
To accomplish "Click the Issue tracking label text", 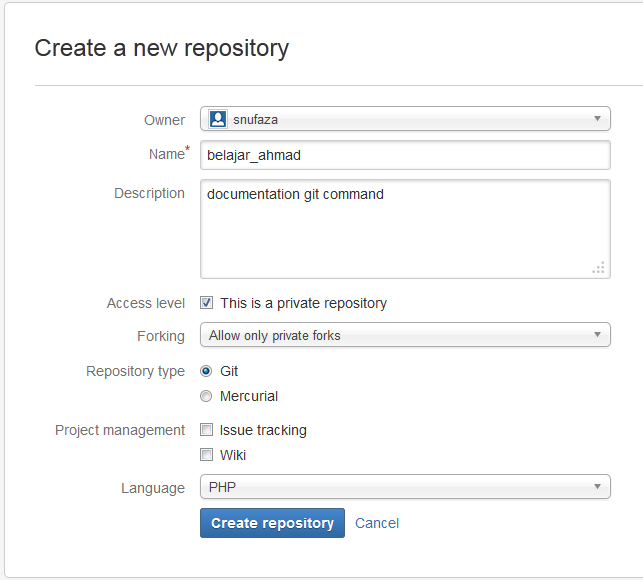I will pos(263,430).
